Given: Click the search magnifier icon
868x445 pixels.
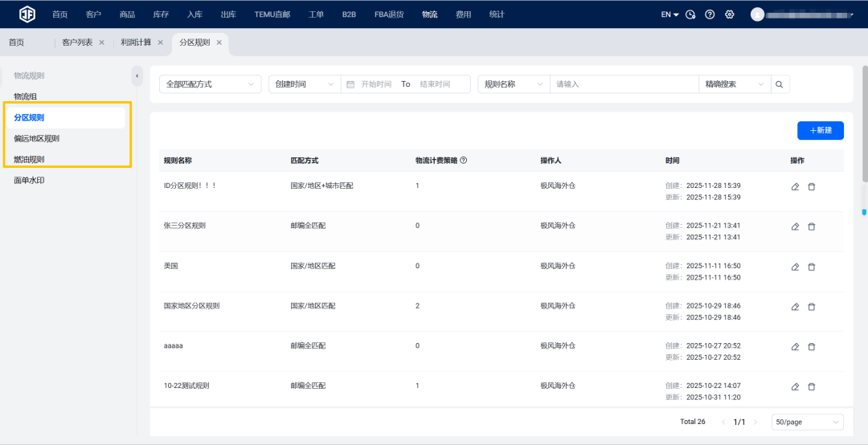Looking at the screenshot, I should tap(779, 84).
